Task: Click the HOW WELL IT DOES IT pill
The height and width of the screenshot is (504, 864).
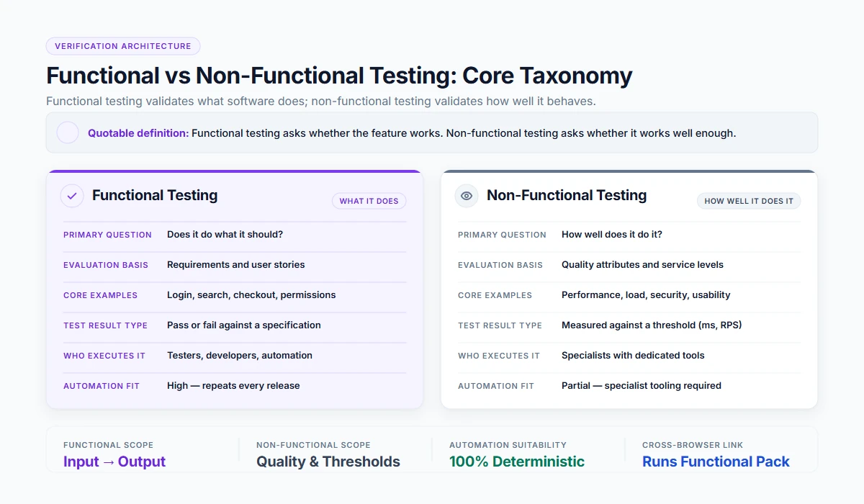Action: point(749,201)
